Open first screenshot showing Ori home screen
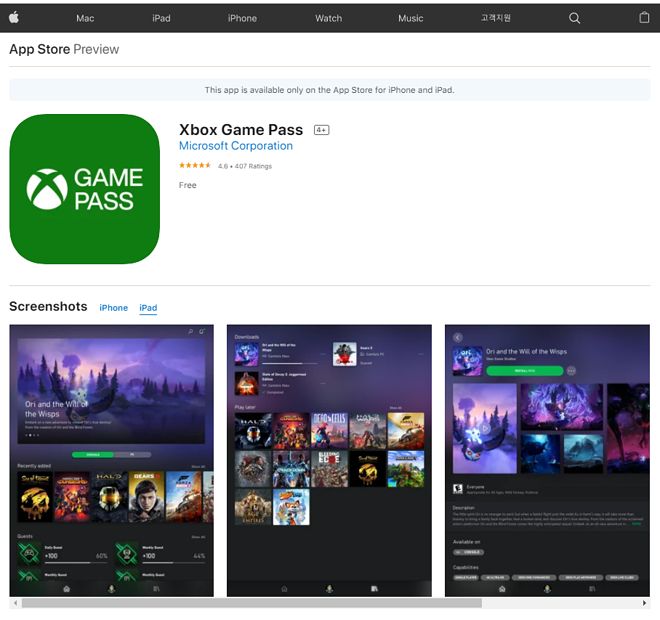This screenshot has height=620, width=660. click(112, 460)
